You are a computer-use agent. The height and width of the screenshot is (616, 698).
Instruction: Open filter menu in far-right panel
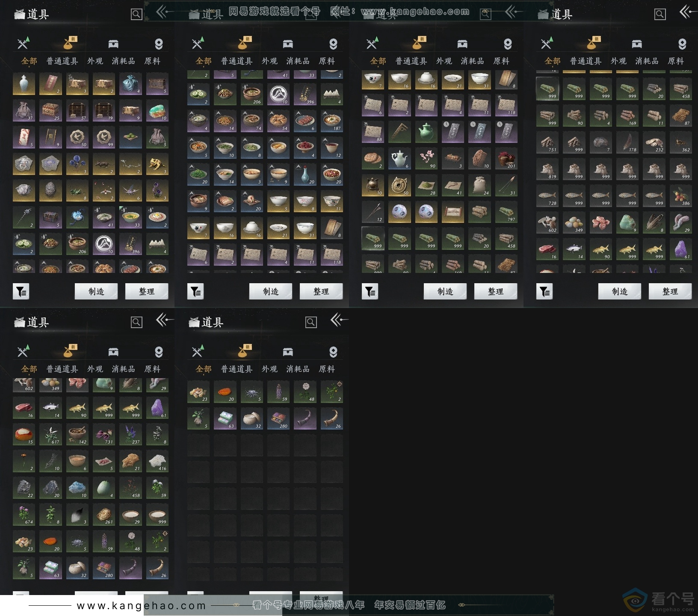(544, 291)
